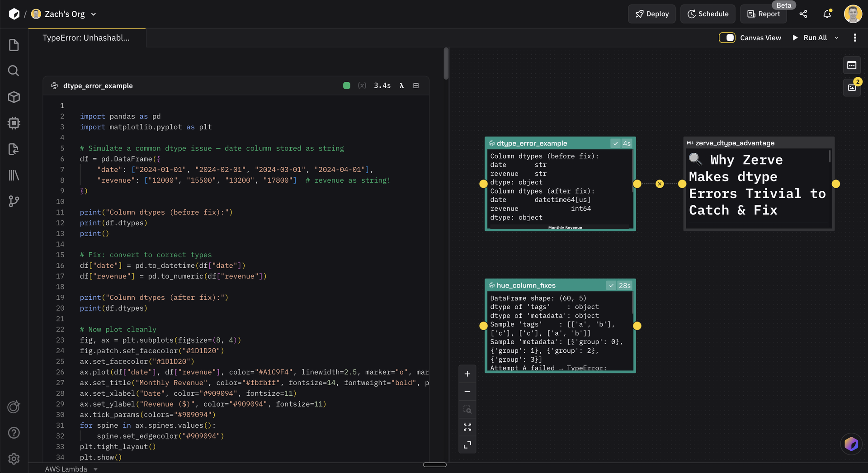Click the Deploy button
Viewport: 868px width, 473px height.
(x=651, y=14)
